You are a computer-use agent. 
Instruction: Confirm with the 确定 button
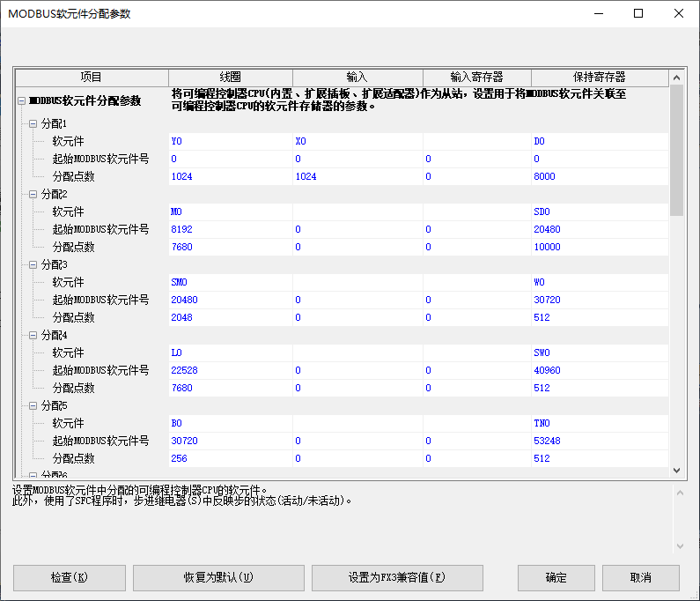pyautogui.click(x=556, y=578)
